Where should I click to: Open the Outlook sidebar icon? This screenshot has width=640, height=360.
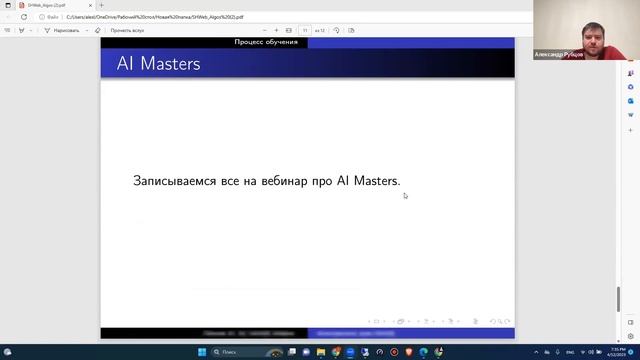[631, 101]
